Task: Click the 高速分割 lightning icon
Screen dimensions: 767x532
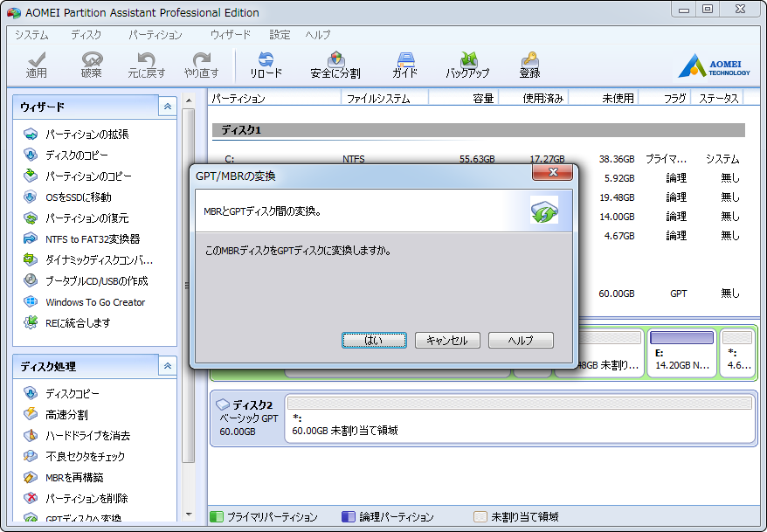Action: pos(31,414)
